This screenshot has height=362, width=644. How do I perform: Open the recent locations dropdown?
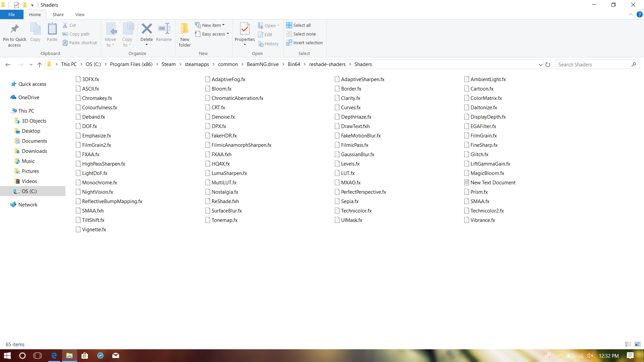click(x=31, y=64)
